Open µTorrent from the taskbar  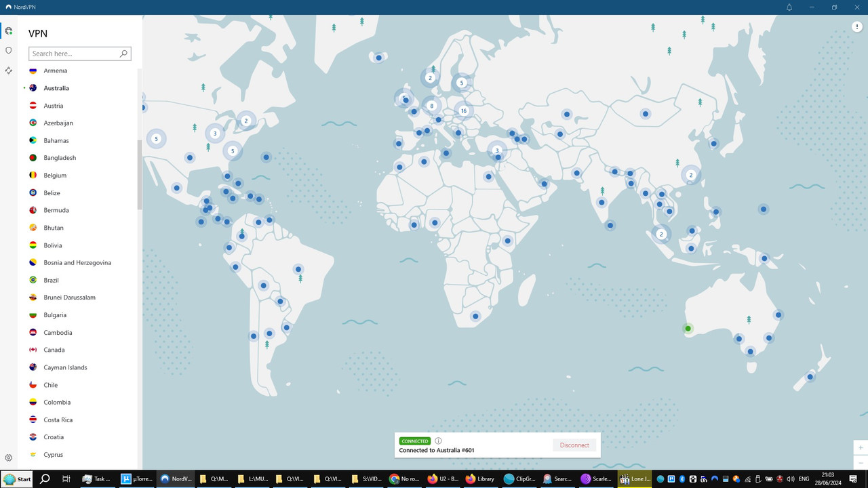coord(136,479)
